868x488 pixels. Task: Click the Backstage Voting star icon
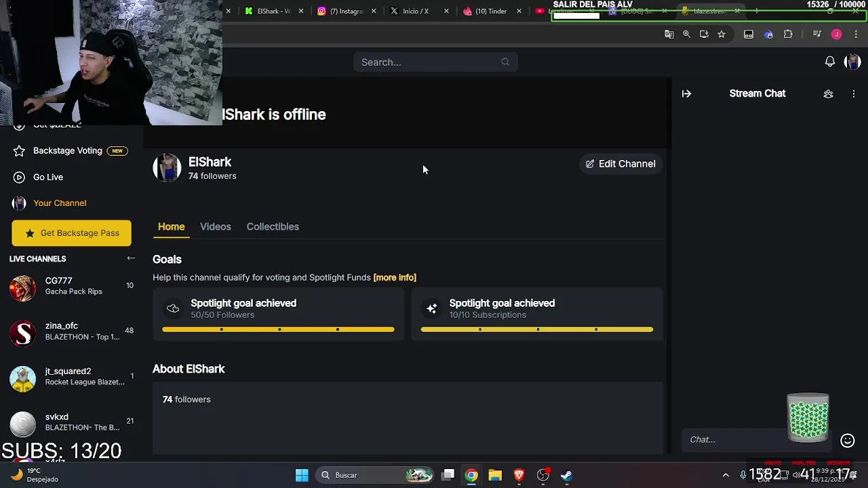[x=19, y=150]
